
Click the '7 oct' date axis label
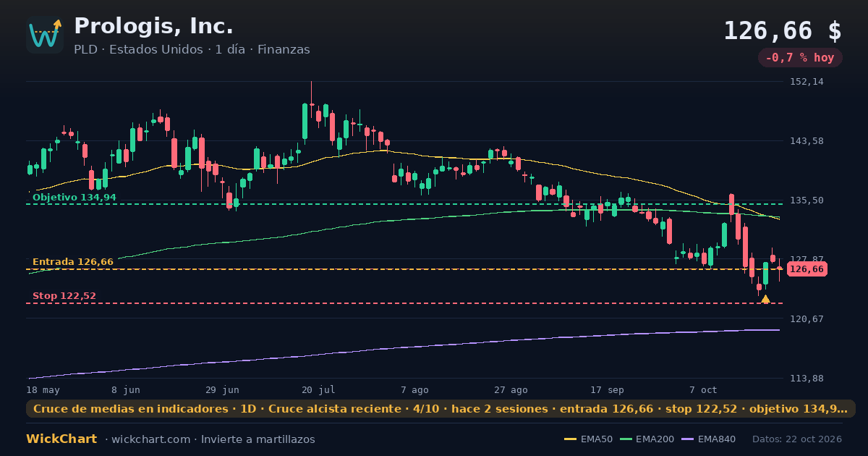(703, 389)
